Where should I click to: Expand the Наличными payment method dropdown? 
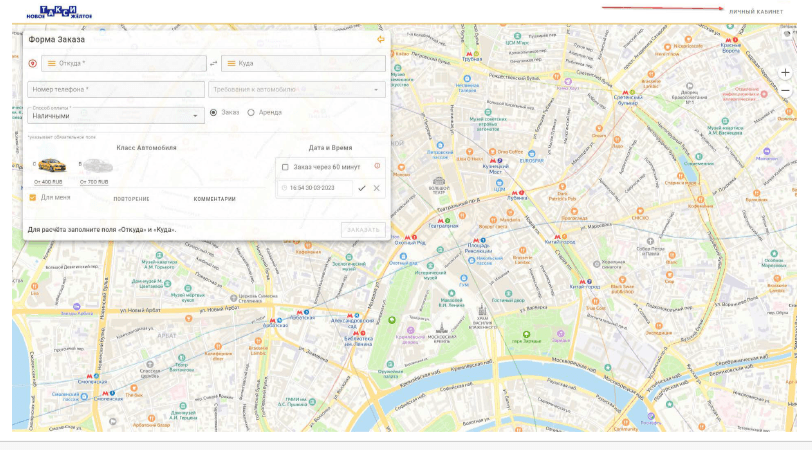pos(115,115)
